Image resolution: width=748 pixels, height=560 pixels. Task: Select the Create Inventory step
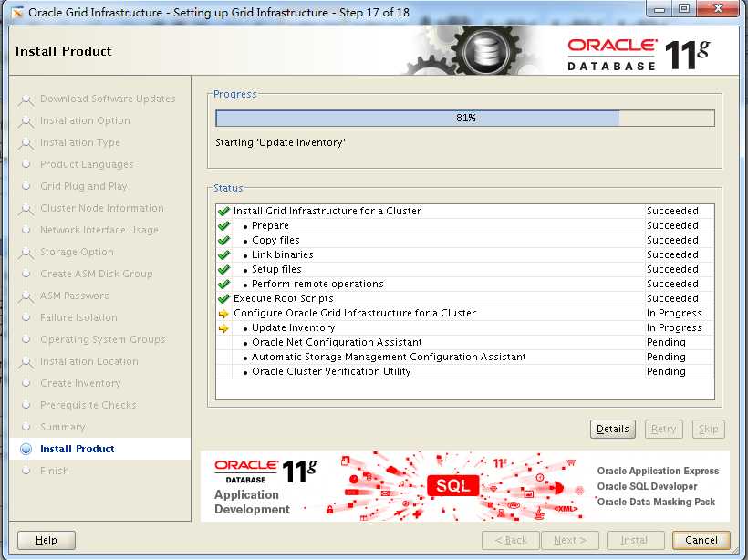pyautogui.click(x=80, y=383)
